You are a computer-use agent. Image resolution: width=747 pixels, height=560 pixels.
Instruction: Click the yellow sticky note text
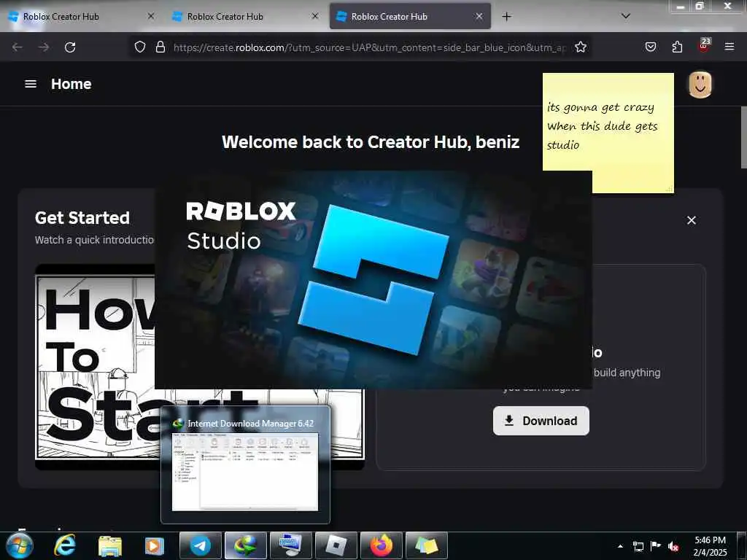[x=602, y=126]
